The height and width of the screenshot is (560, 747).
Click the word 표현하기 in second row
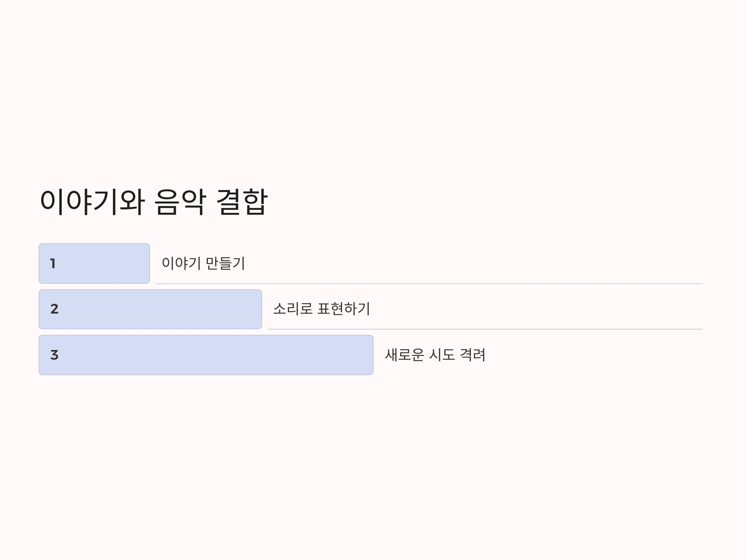[344, 309]
